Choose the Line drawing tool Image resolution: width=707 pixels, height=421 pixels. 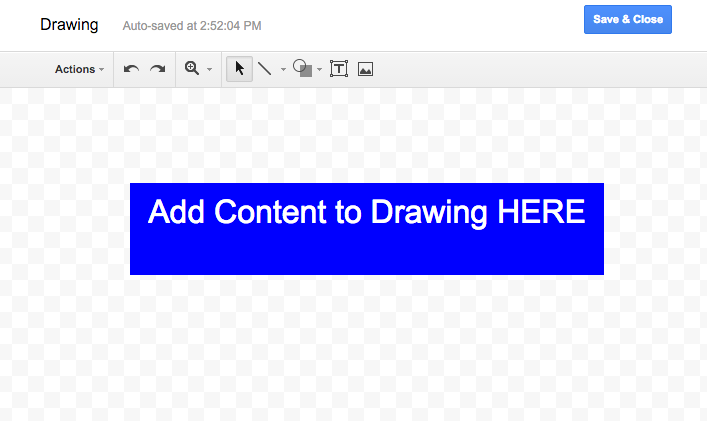[x=265, y=69]
